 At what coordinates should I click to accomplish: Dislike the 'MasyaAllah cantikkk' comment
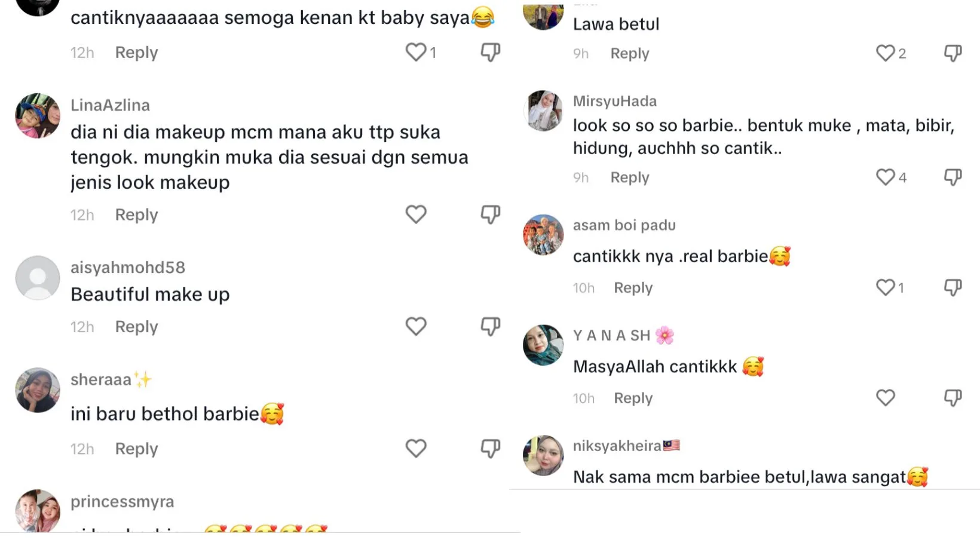[x=953, y=398]
